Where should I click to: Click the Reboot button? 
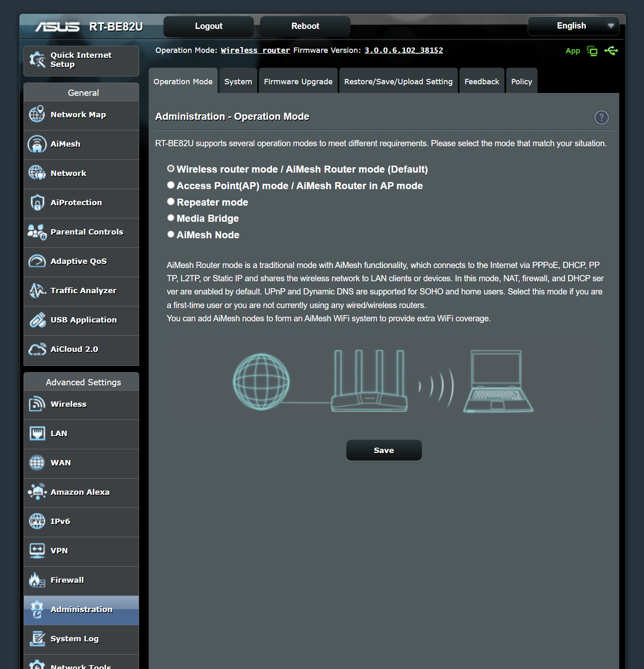305,26
